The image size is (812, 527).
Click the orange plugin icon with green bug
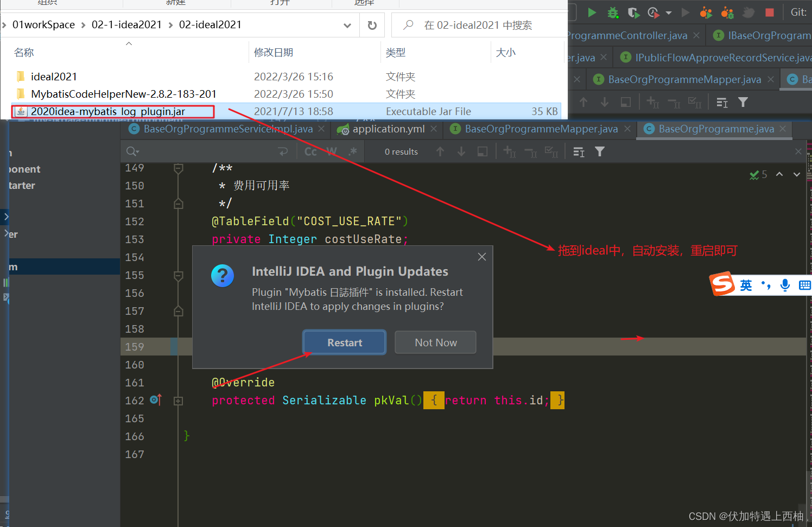tap(727, 12)
